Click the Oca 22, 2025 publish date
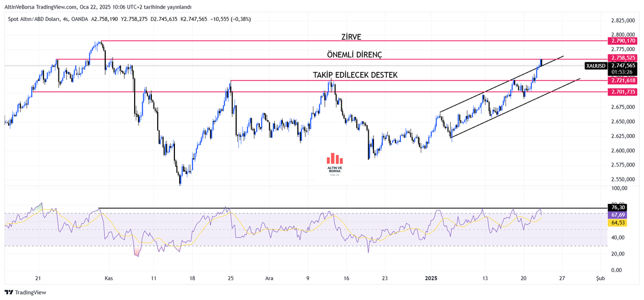The height and width of the screenshot is (300, 644). coord(95,7)
